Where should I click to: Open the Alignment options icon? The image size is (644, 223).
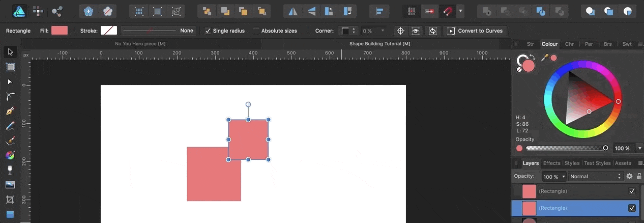[379, 11]
